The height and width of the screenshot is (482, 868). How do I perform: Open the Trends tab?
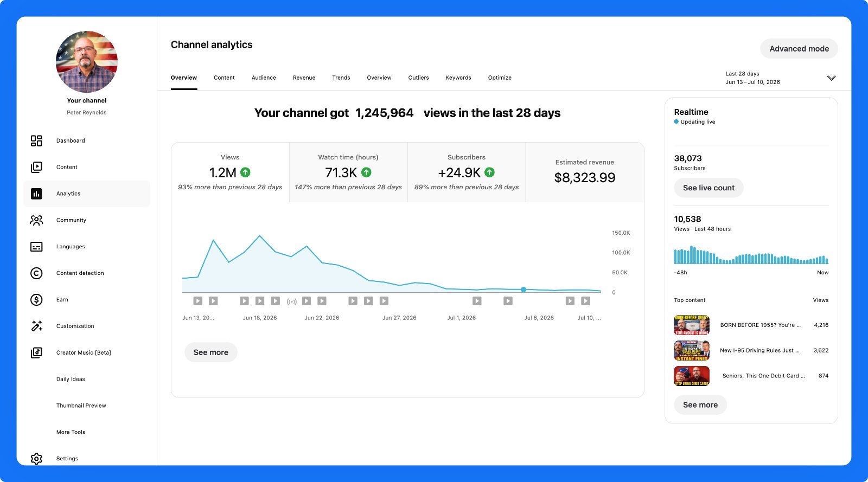[x=341, y=78]
